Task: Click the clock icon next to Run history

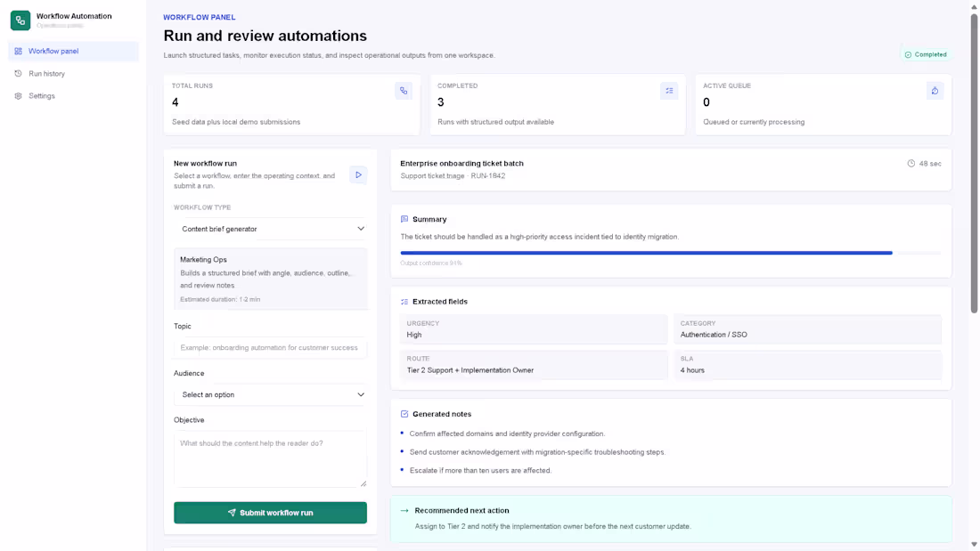Action: tap(18, 73)
